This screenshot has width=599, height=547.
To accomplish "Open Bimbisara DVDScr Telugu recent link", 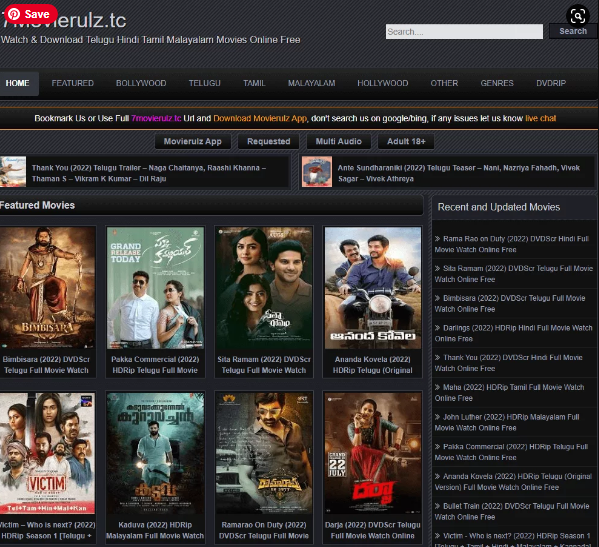I will click(x=510, y=304).
